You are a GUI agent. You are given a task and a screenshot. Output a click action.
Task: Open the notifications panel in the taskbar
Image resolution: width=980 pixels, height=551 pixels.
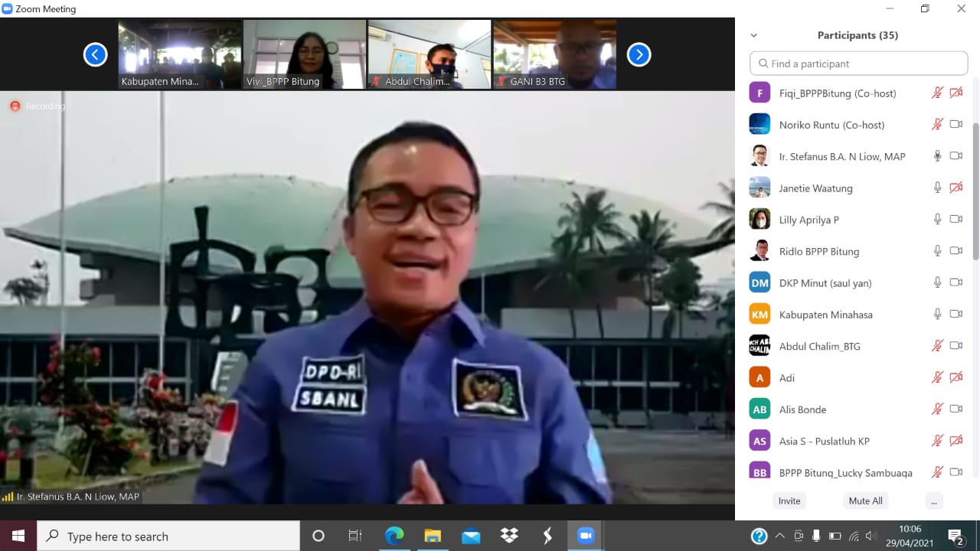pos(955,536)
